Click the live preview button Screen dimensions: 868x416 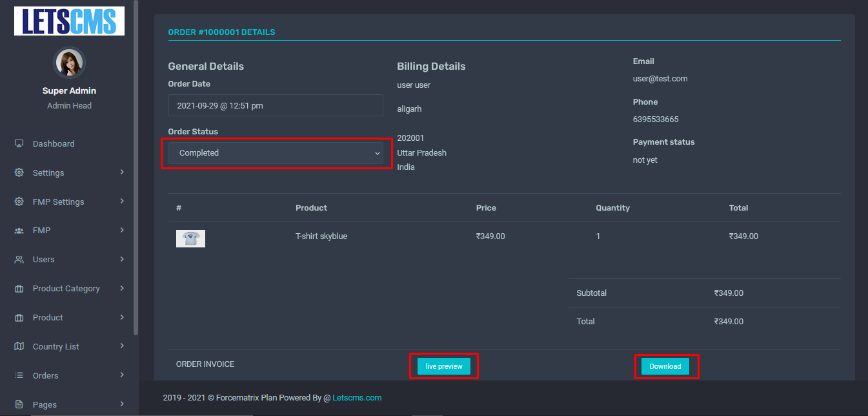click(x=444, y=366)
